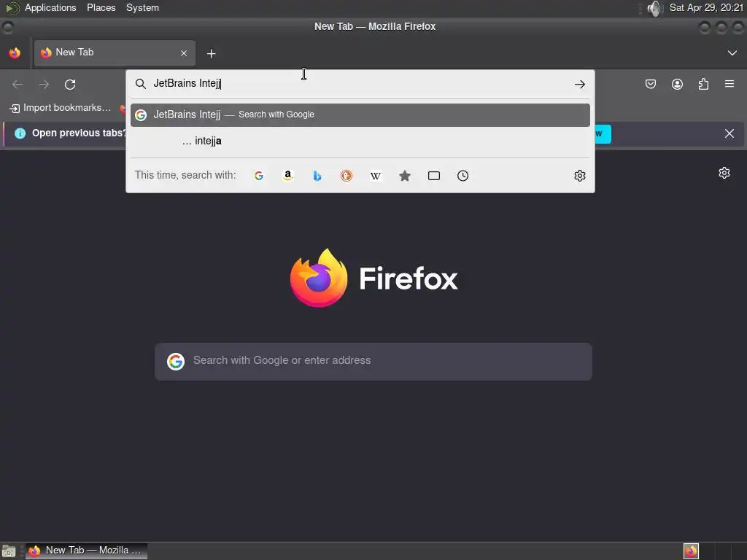Screen dimensions: 747x560
Task: Search this time with Wikipedia icon
Action: pyautogui.click(x=376, y=176)
